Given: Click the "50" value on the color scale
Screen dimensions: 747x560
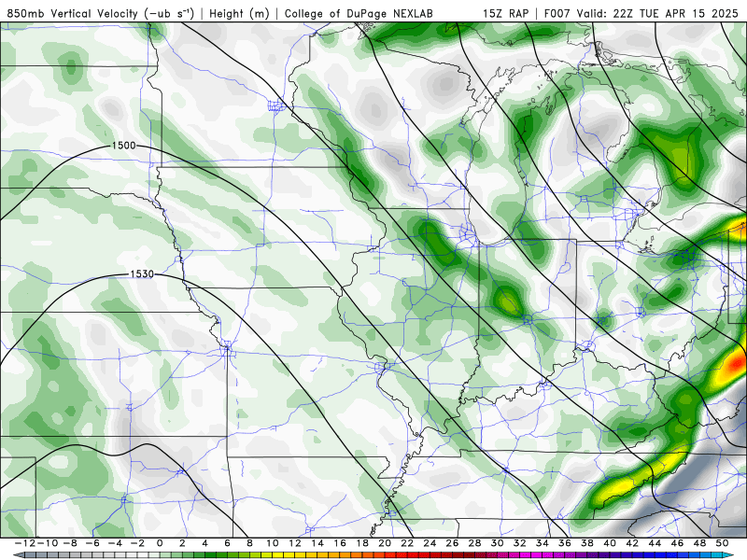Looking at the screenshot, I should tap(722, 543).
